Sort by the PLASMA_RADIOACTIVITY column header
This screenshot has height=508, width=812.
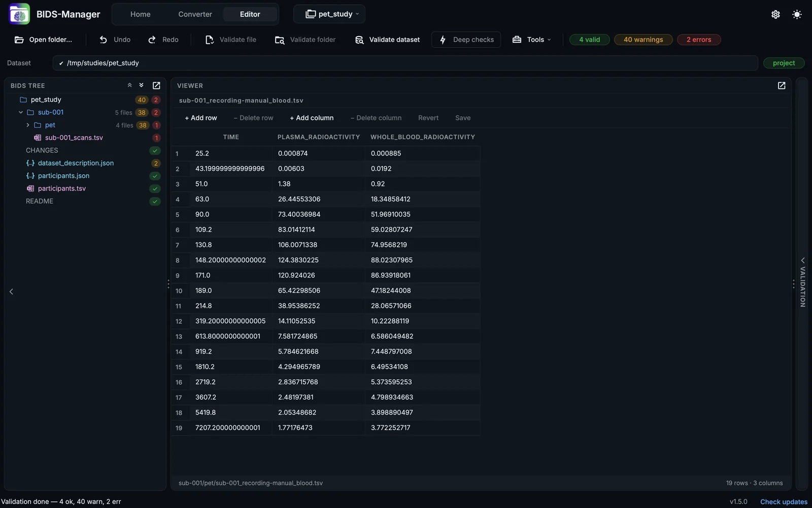coord(319,137)
